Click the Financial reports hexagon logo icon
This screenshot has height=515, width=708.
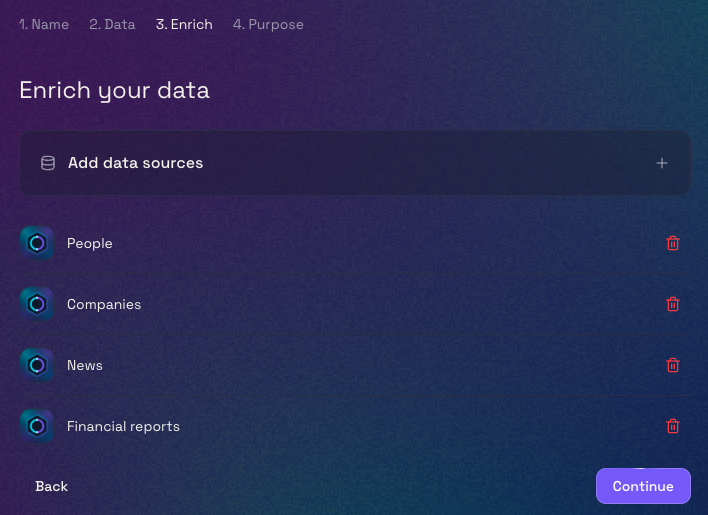click(x=37, y=426)
